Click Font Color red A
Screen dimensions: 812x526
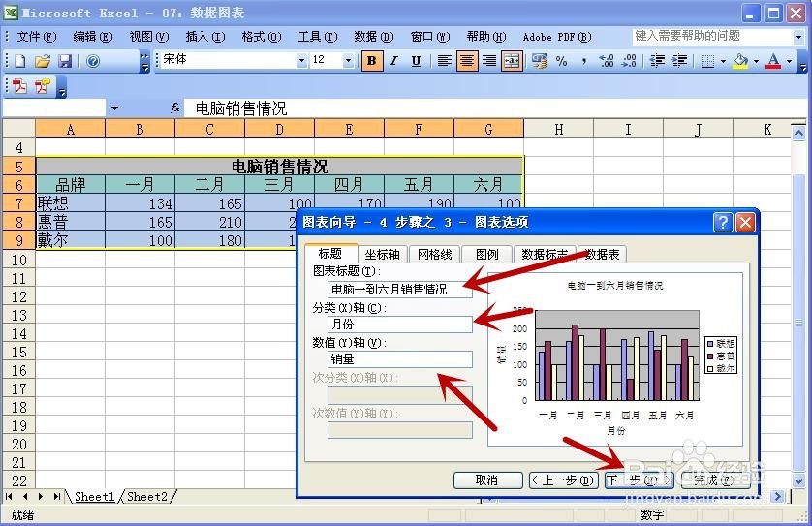[773, 61]
